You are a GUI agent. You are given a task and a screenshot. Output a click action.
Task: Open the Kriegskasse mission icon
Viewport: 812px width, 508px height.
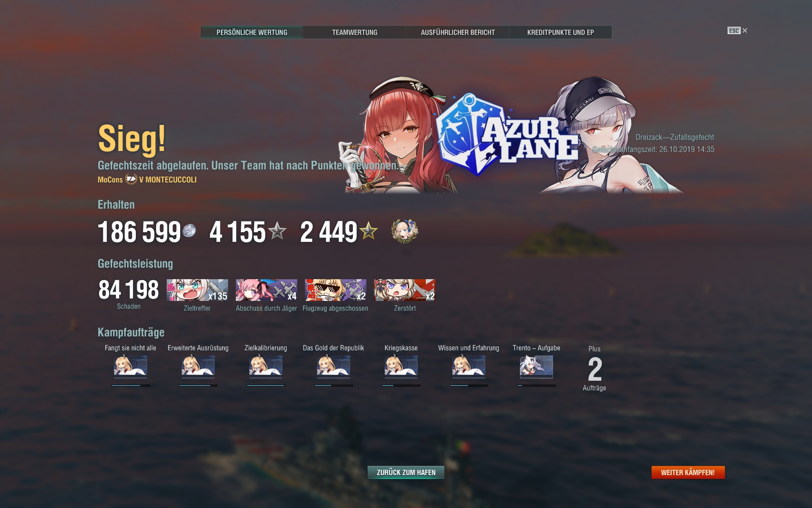click(401, 366)
